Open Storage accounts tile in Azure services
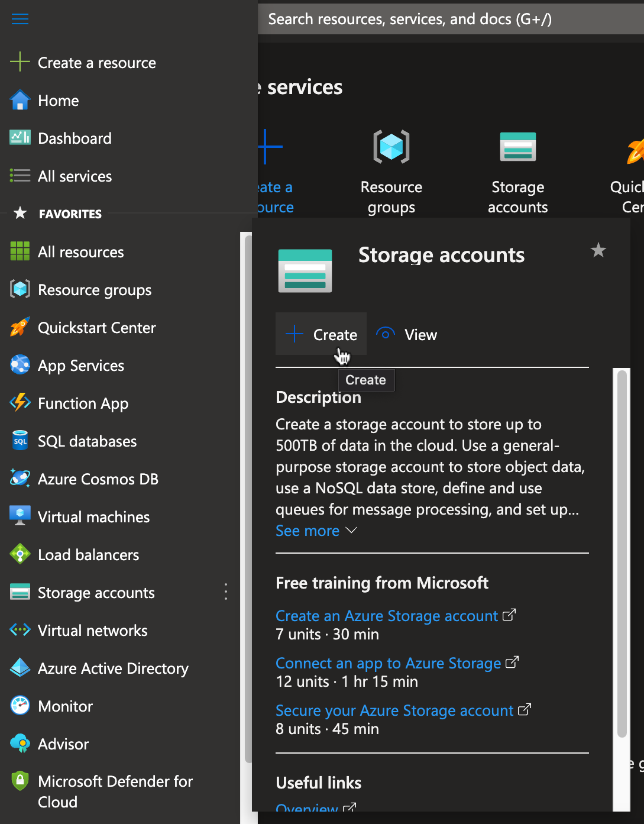This screenshot has height=824, width=644. tap(518, 172)
